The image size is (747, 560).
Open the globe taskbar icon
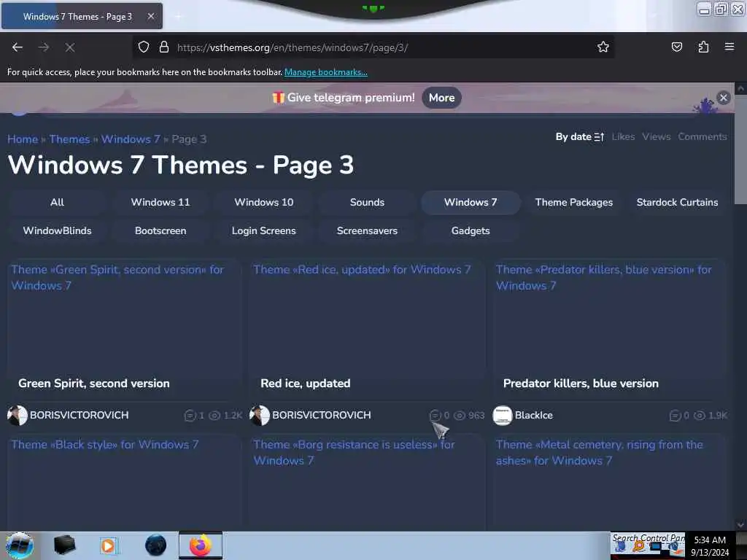point(156,545)
